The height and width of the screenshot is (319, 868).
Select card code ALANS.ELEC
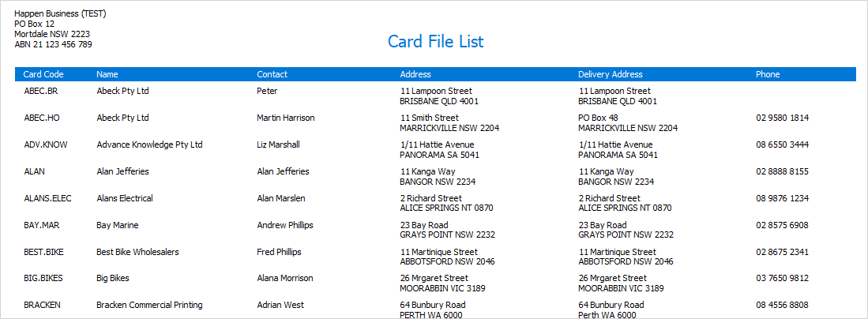tap(47, 198)
